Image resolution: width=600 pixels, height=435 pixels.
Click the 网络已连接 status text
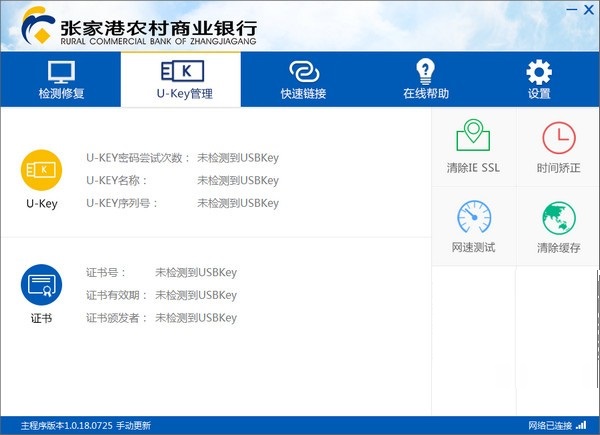coord(551,425)
